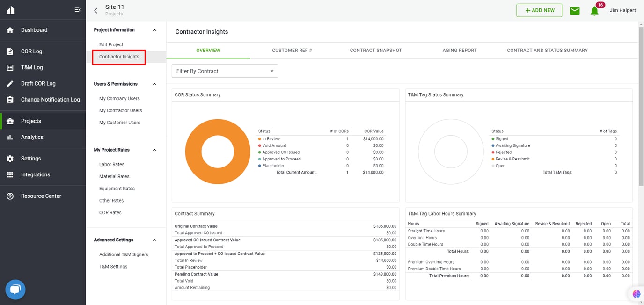Open notifications via the bell icon
The height and width of the screenshot is (305, 644).
coord(594,11)
